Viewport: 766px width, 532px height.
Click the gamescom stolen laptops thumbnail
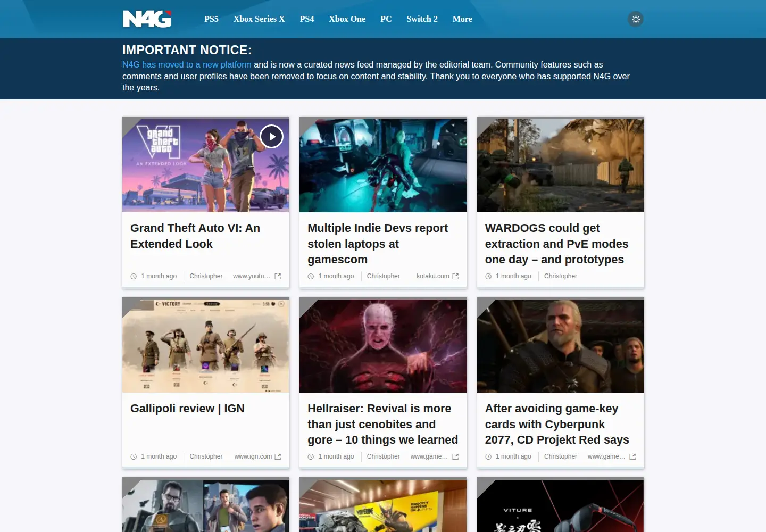pyautogui.click(x=383, y=165)
